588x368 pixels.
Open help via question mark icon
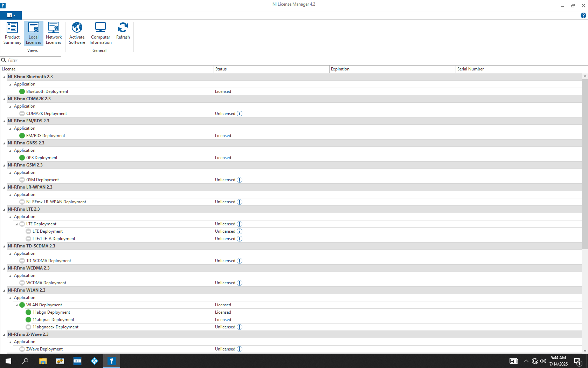[583, 15]
